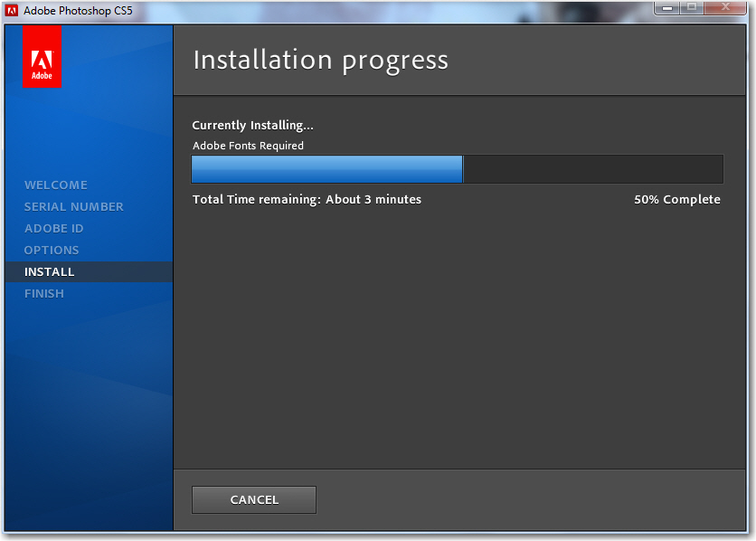Screen dimensions: 756x541
Task: Minimize the installer window
Action: click(x=667, y=8)
